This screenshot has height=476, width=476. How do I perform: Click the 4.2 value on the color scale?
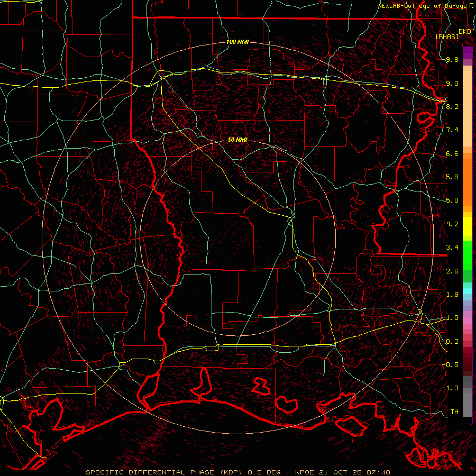click(x=452, y=224)
